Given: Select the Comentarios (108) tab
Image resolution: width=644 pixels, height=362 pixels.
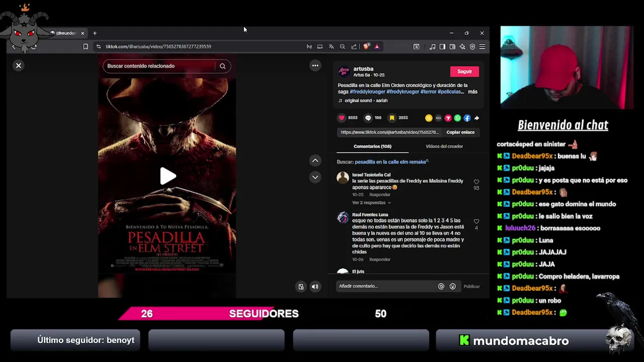Looking at the screenshot, I should pos(372,146).
